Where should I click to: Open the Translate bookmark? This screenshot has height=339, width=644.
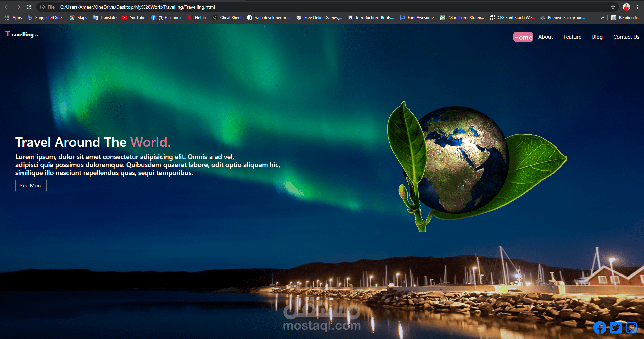[x=105, y=18]
